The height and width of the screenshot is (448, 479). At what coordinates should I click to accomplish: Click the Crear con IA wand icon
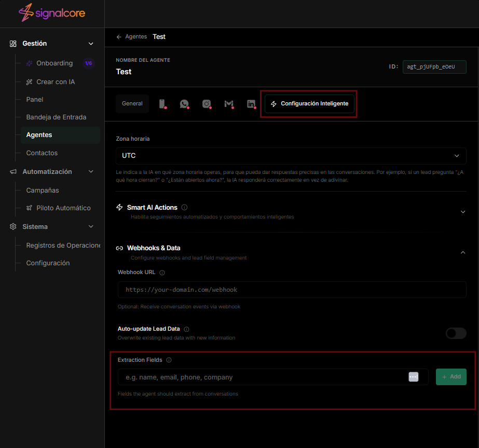pyautogui.click(x=30, y=82)
